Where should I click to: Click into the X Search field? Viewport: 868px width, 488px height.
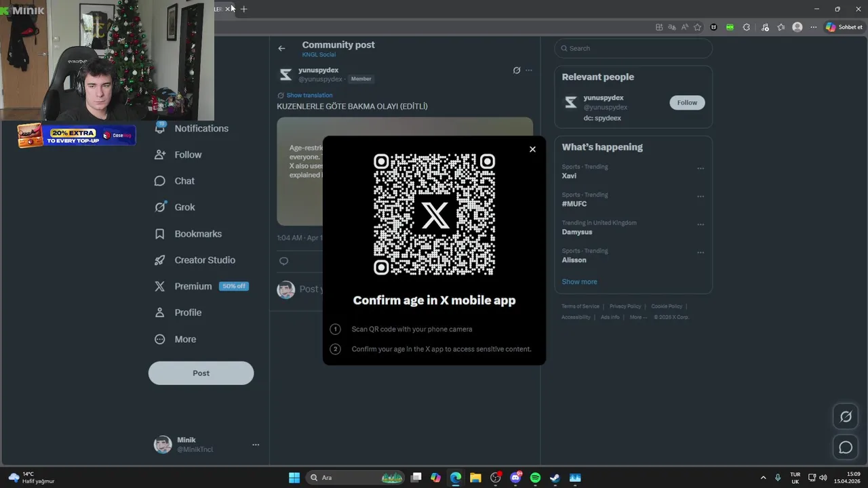point(633,48)
